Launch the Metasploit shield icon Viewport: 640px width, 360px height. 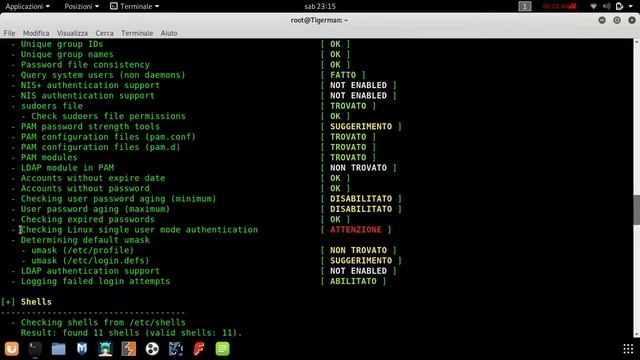[82, 349]
